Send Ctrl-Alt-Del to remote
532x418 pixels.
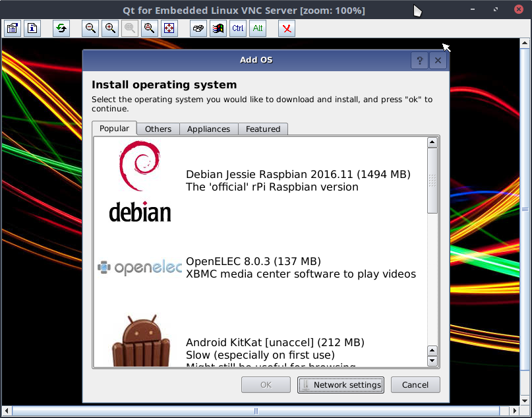pos(198,28)
